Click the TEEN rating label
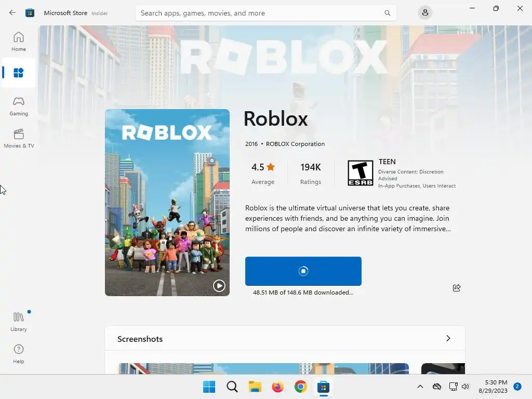This screenshot has width=532, height=399. tap(387, 162)
